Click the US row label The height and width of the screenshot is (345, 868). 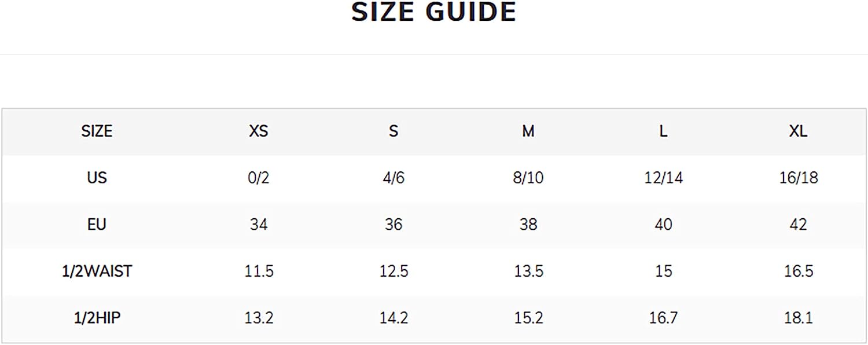[97, 177]
